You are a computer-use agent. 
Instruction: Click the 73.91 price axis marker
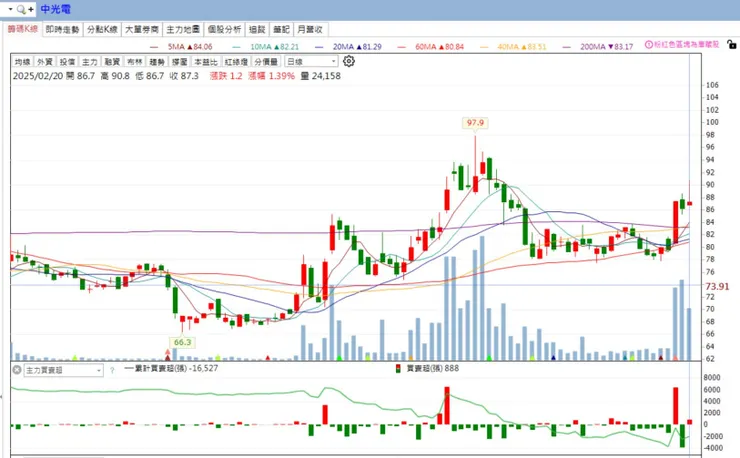coord(717,287)
